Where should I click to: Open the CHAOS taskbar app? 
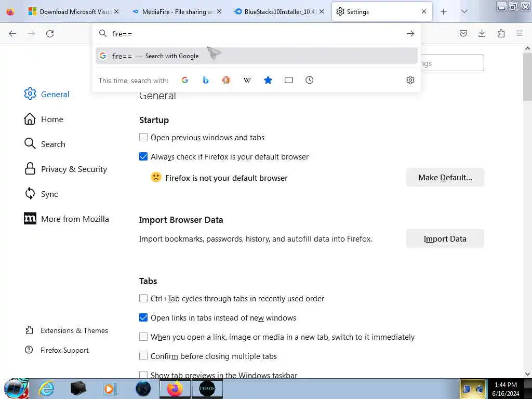coord(207,389)
